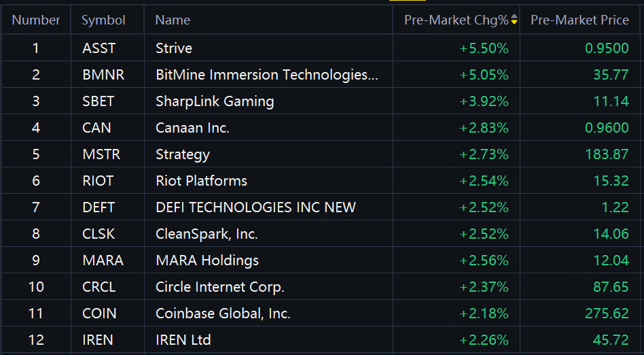Viewport: 644px width, 355px height.
Task: Open the SBET symbol
Action: [x=99, y=101]
